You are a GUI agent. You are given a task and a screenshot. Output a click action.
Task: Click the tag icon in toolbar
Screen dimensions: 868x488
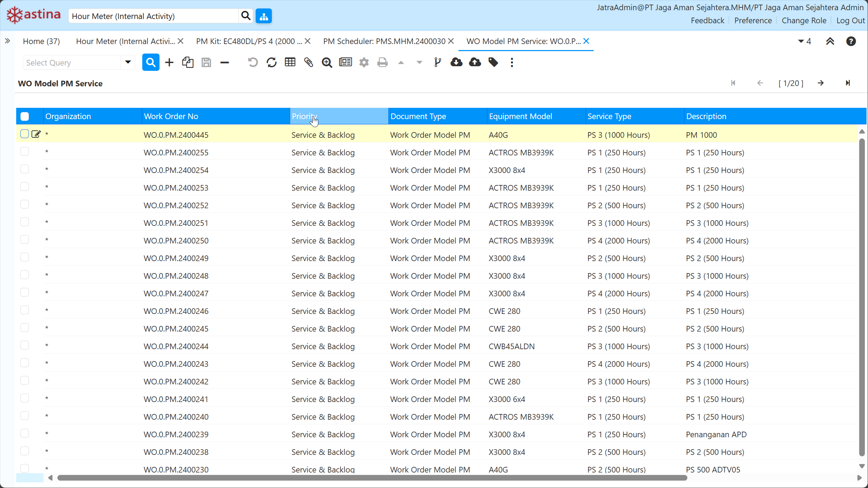click(493, 62)
